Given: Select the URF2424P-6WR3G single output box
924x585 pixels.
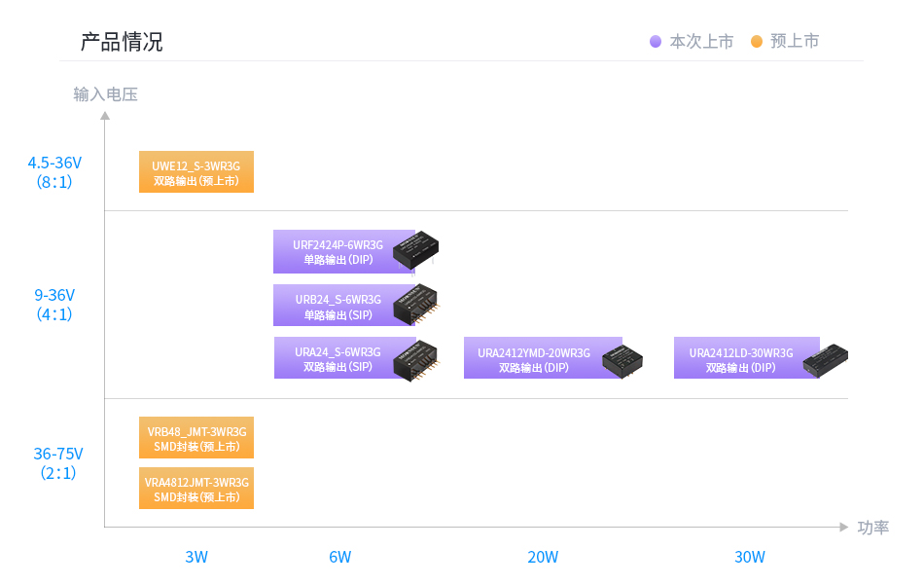Looking at the screenshot, I should tap(338, 251).
